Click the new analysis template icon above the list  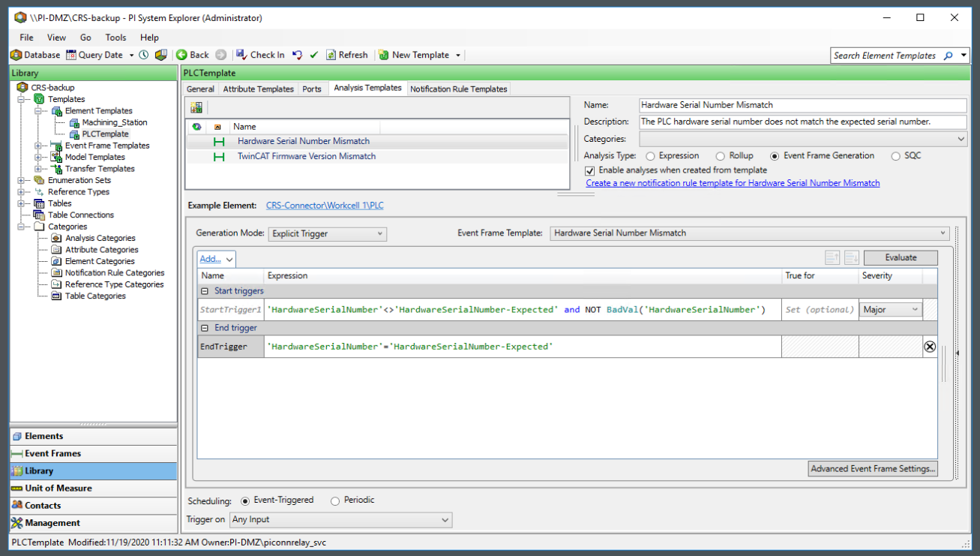point(196,107)
